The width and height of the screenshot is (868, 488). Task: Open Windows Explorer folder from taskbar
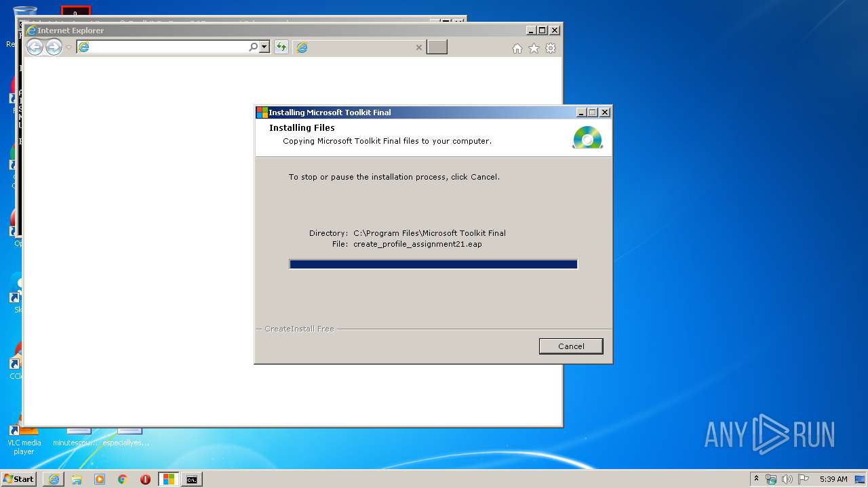[x=77, y=479]
